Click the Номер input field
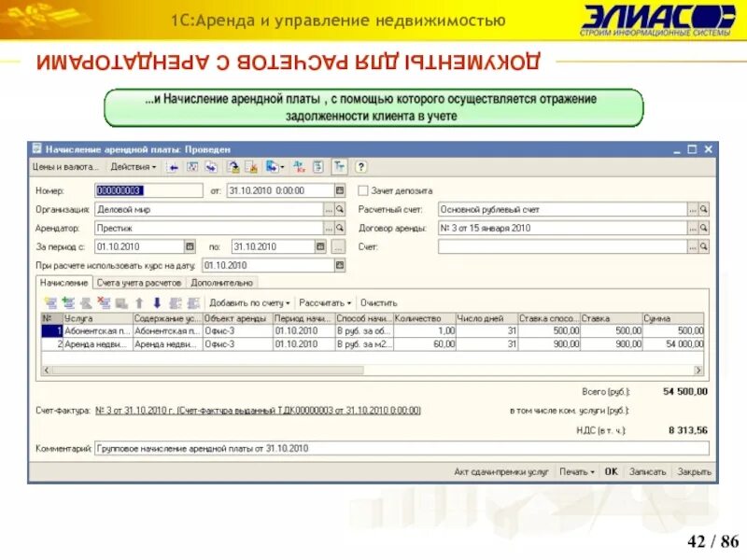 [x=149, y=190]
